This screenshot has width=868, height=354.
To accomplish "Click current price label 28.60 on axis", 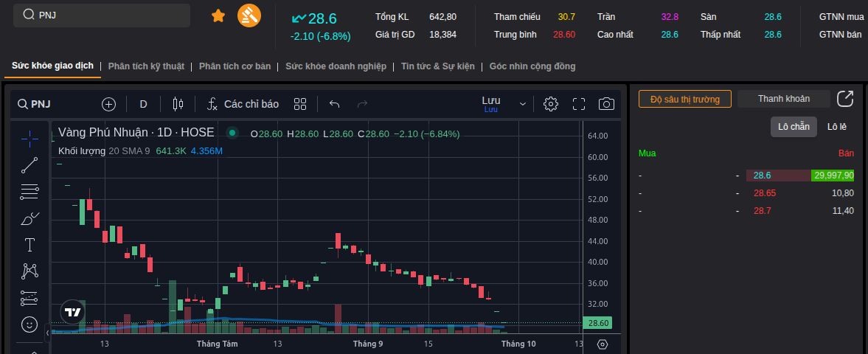I will (x=598, y=323).
